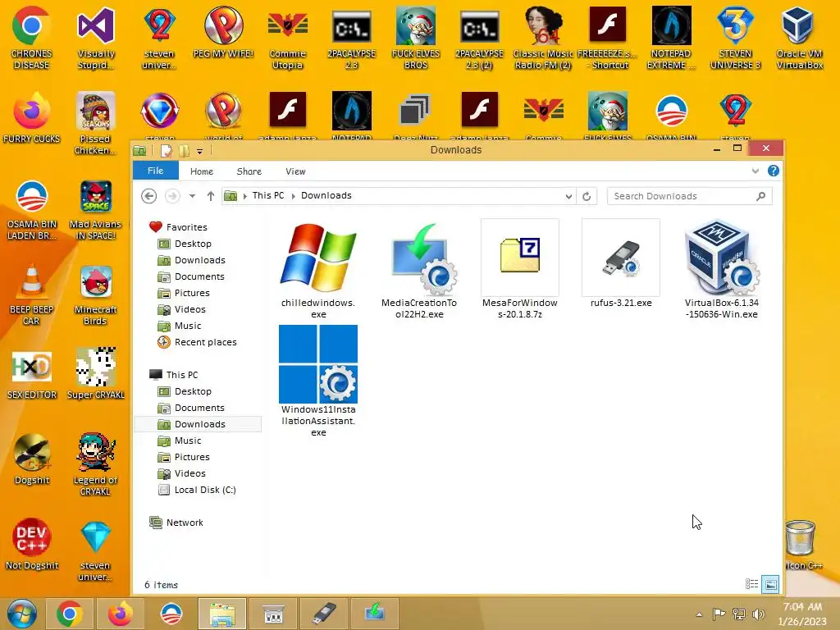Screen dimensions: 840x630
Task: Customize Quick Access Toolbar dropdown
Action: [x=200, y=152]
